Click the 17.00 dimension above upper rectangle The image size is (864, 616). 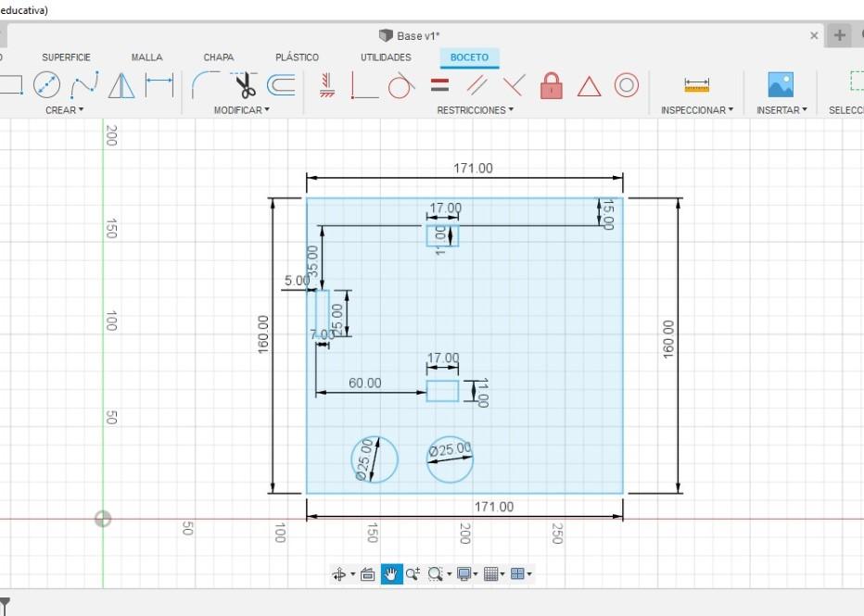coord(445,208)
